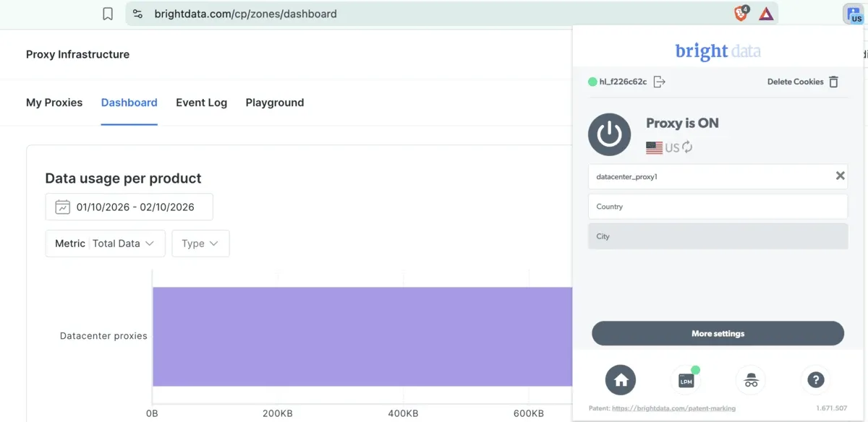Viewport: 868px width, 422px height.
Task: Clear datacenter_proxy1 zone with X icon
Action: click(840, 176)
